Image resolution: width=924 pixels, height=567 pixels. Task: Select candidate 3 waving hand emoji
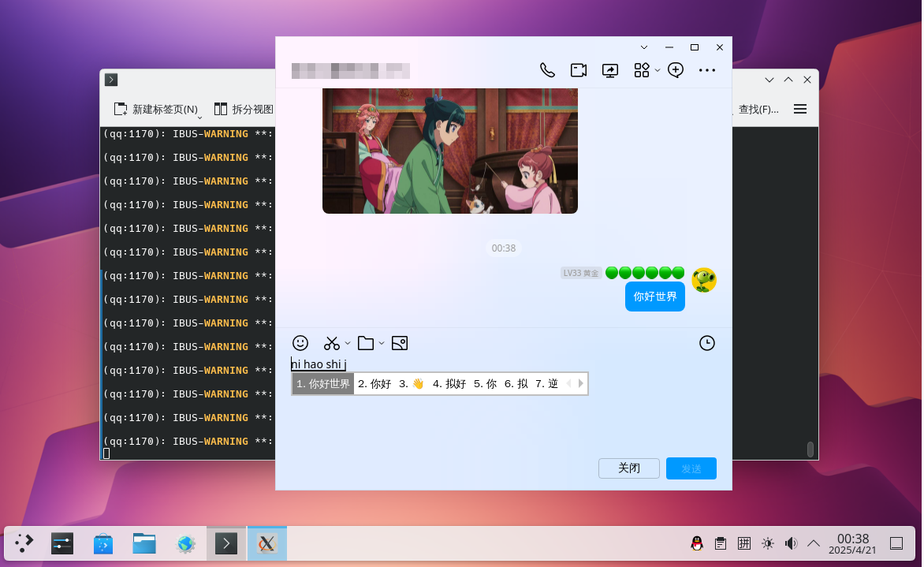[412, 384]
